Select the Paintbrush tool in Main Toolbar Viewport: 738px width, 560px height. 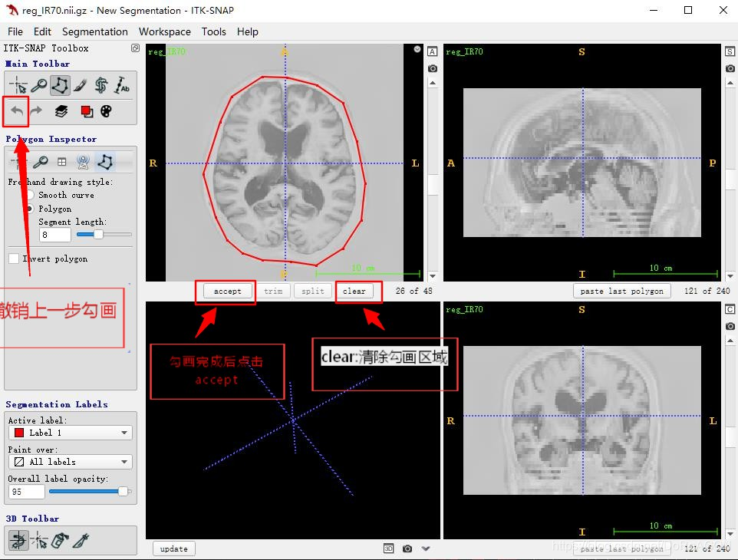(x=80, y=86)
